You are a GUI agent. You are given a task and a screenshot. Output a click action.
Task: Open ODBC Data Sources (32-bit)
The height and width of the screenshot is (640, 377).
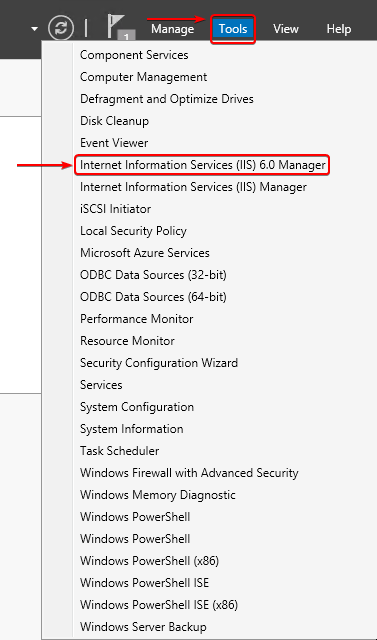pyautogui.click(x=153, y=275)
